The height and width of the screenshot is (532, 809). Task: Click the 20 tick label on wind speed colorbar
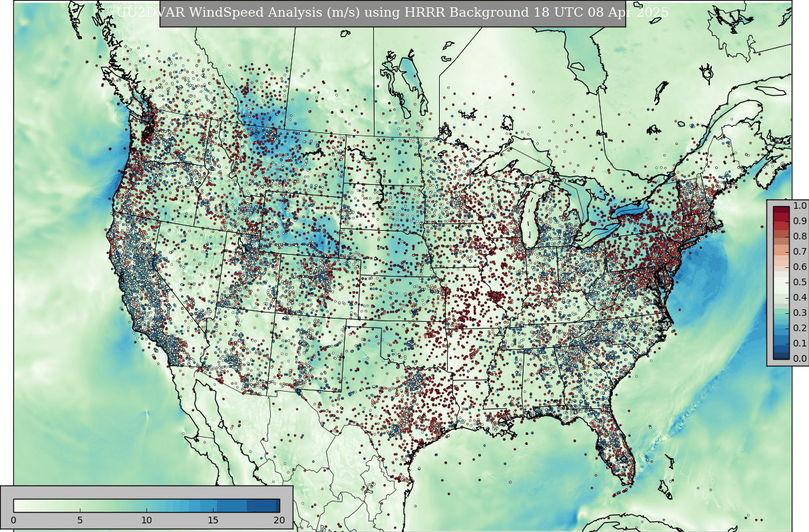click(279, 521)
